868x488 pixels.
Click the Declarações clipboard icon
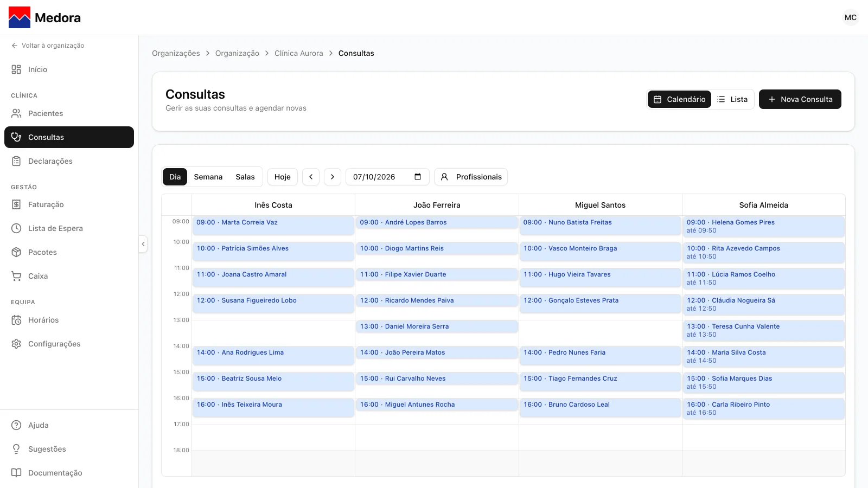click(x=16, y=161)
